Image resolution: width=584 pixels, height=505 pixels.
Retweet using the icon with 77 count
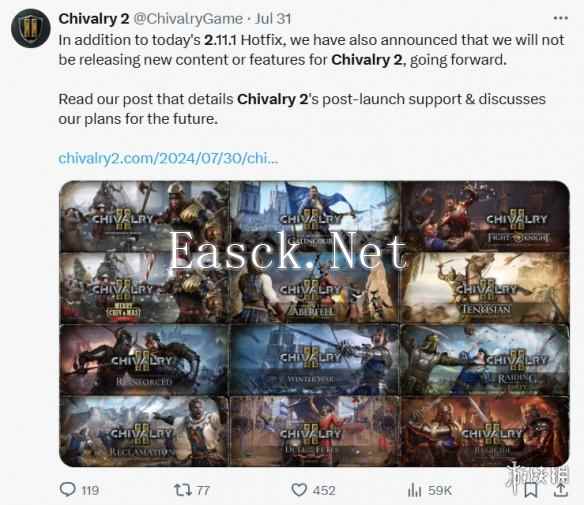point(182,490)
